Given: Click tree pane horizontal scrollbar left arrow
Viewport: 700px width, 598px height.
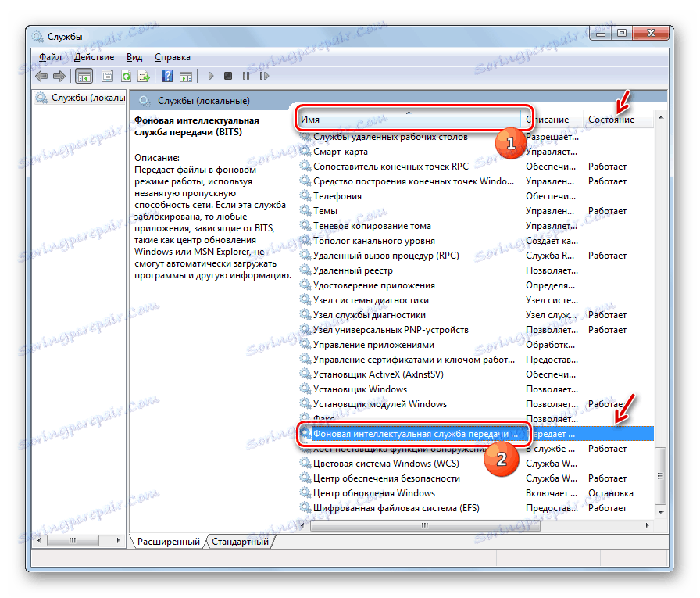Looking at the screenshot, I should (39, 541).
